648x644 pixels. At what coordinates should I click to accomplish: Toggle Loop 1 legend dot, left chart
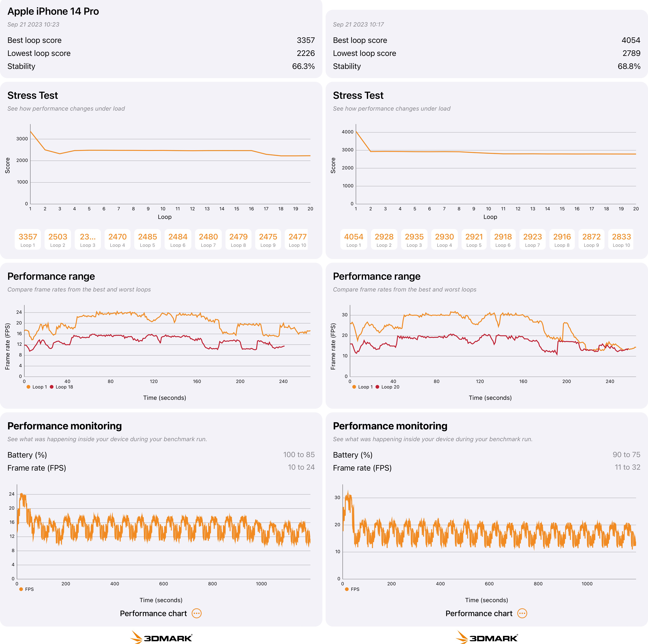click(x=28, y=387)
